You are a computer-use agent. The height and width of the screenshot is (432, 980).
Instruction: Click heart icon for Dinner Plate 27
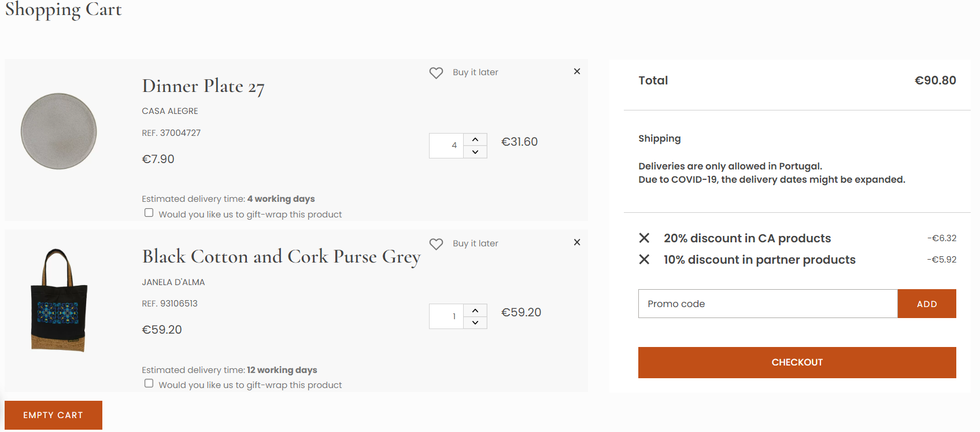click(x=436, y=73)
